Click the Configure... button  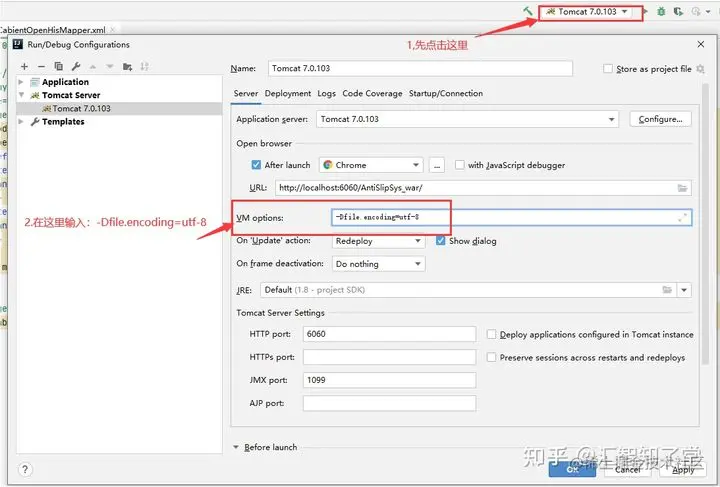[x=660, y=119]
